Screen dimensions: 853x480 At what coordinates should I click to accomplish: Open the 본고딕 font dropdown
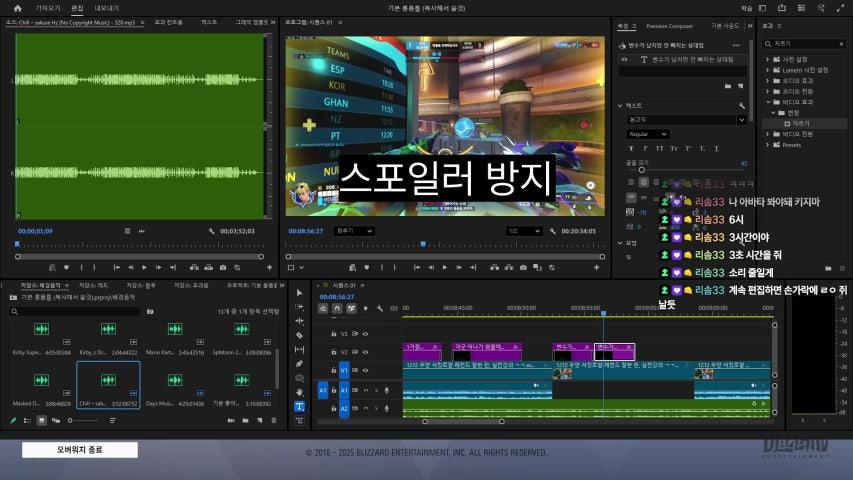[x=686, y=120]
